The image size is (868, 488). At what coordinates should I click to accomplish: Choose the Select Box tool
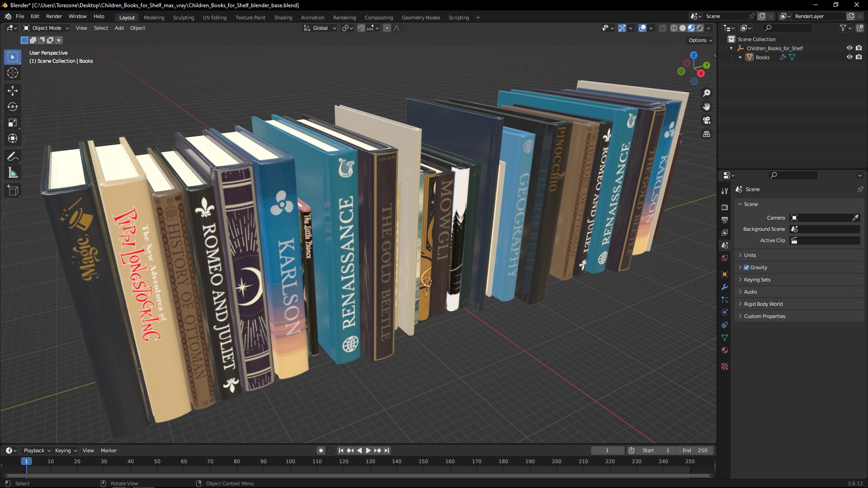pos(13,57)
